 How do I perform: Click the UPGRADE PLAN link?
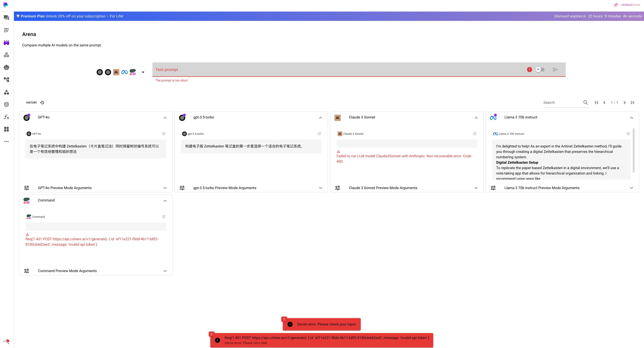click(630, 5)
